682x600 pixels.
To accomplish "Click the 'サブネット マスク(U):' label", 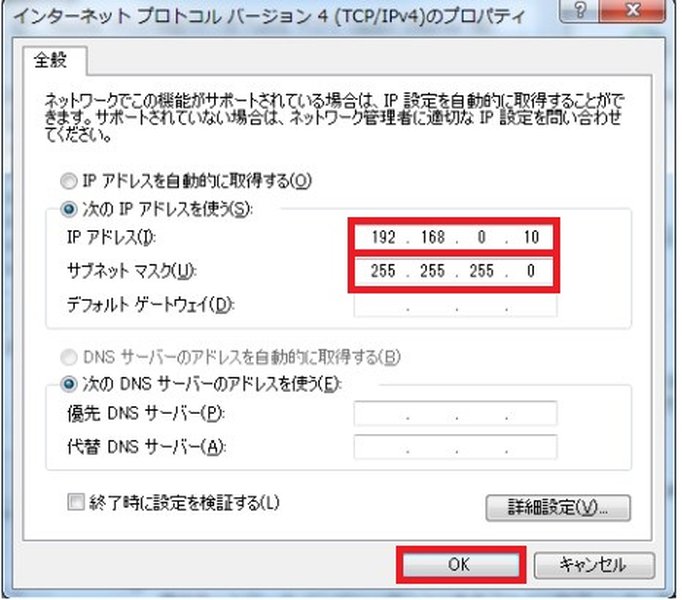I will (x=131, y=271).
